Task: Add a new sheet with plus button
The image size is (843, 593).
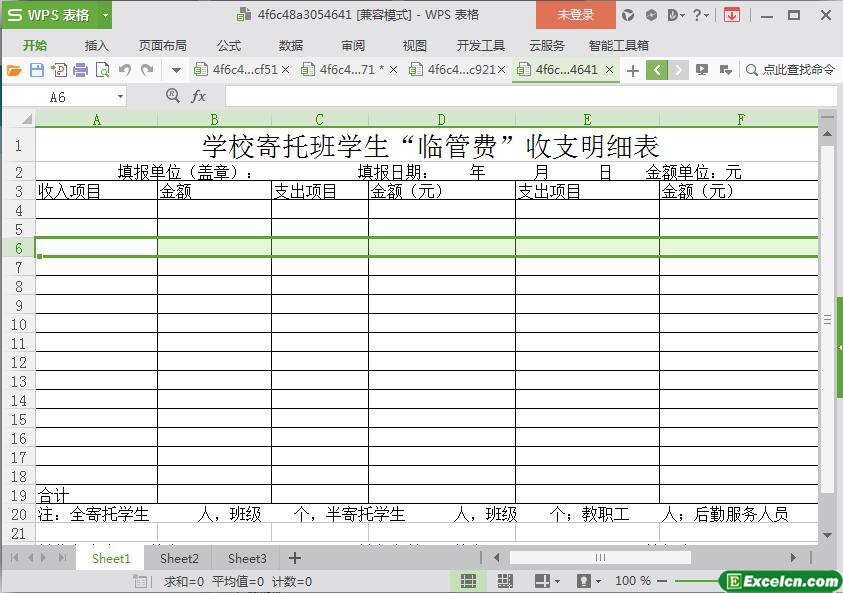Action: coord(295,559)
